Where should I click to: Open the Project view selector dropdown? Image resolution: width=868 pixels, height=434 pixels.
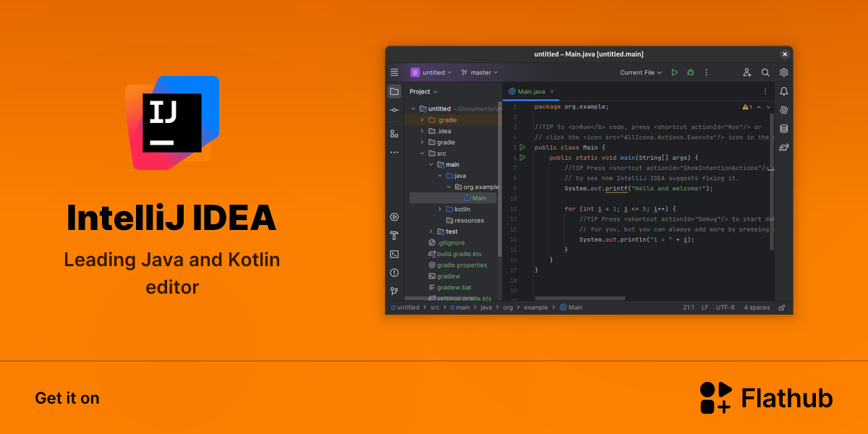point(423,92)
